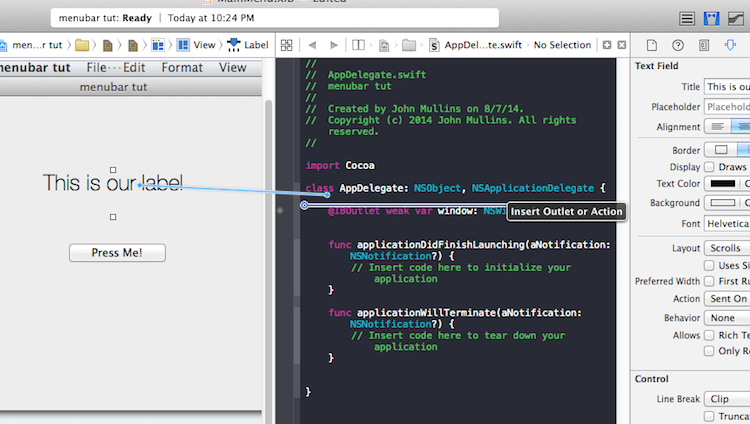
Task: Open the File inspector tab icon
Action: [x=651, y=45]
